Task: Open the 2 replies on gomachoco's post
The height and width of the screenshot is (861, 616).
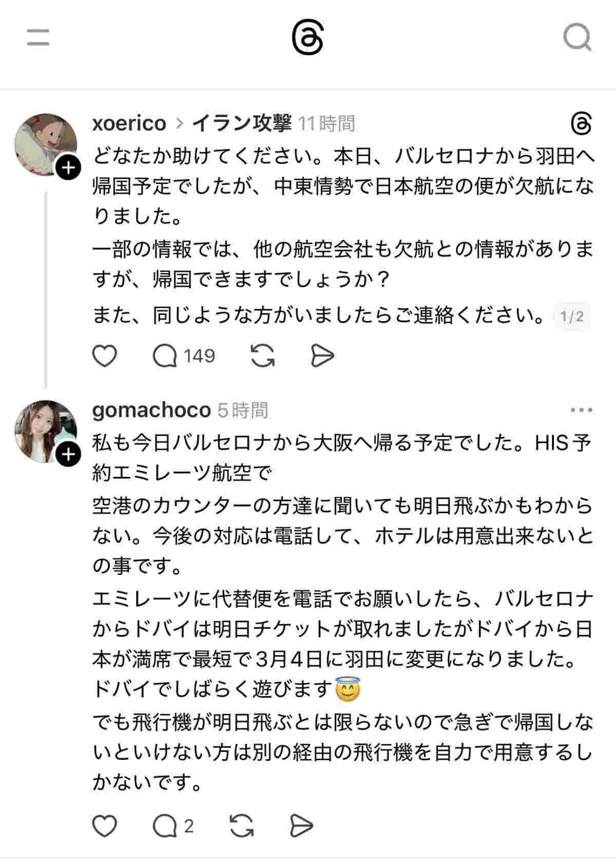Action: point(173,826)
